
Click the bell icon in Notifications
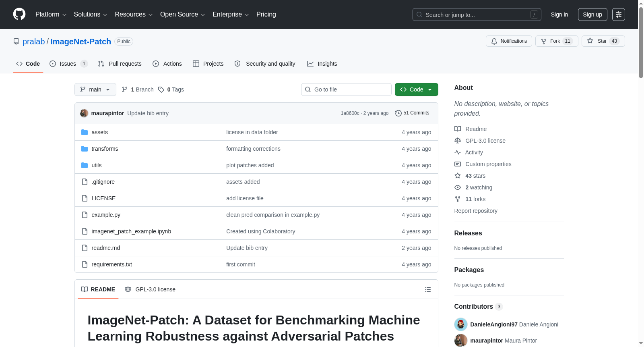point(494,41)
